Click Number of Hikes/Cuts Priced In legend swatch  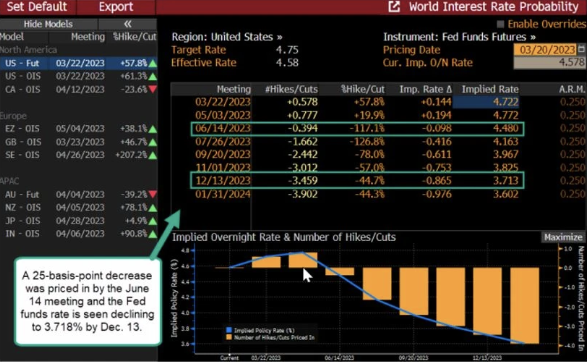[x=229, y=337]
